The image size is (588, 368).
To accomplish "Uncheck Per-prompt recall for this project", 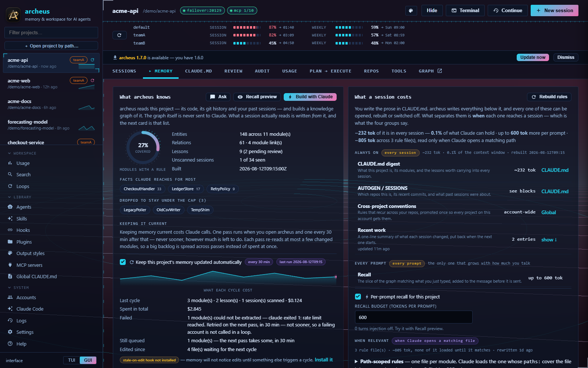I will [x=358, y=297].
